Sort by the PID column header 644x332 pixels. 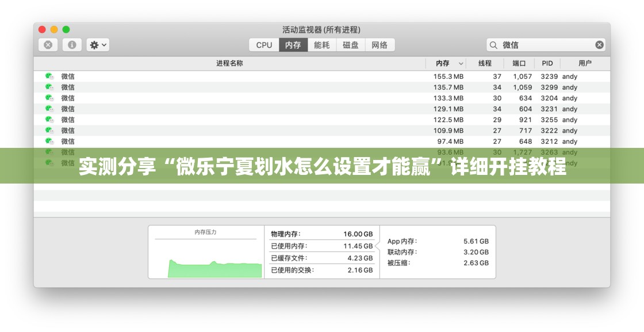point(547,63)
